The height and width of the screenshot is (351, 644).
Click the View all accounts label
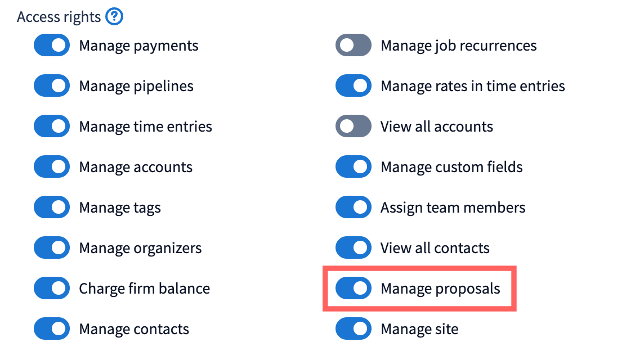(x=437, y=127)
